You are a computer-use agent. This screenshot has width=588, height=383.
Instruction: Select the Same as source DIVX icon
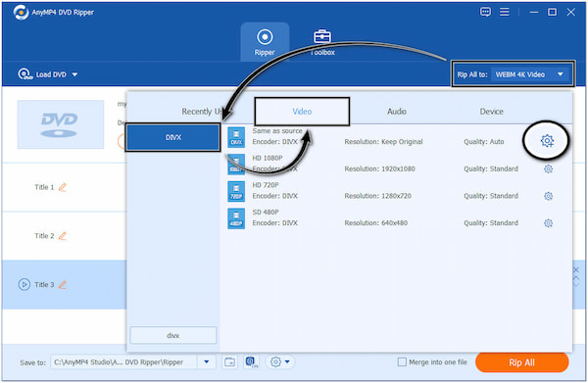point(236,137)
